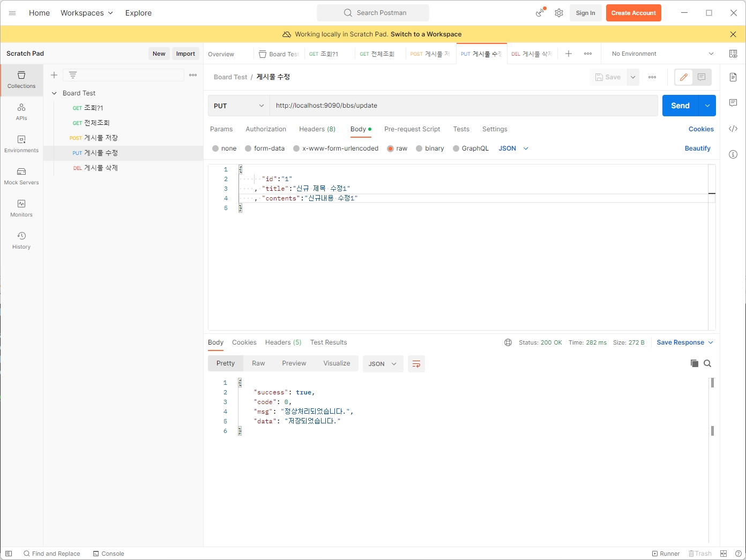Open the Pre-request Script tab
Screen dimensions: 746x560
pos(412,129)
